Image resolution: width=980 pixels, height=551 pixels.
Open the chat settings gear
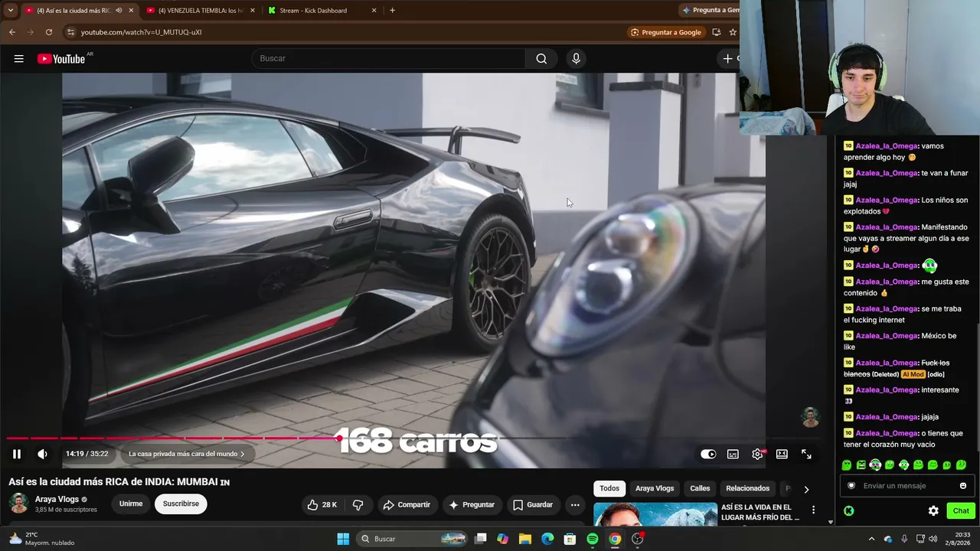[x=933, y=510]
